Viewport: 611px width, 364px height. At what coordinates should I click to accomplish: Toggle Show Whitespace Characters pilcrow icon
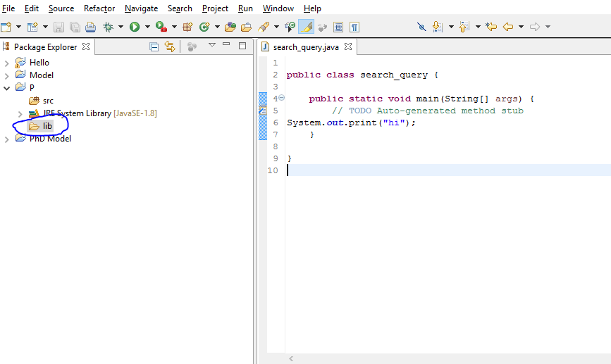coord(354,27)
